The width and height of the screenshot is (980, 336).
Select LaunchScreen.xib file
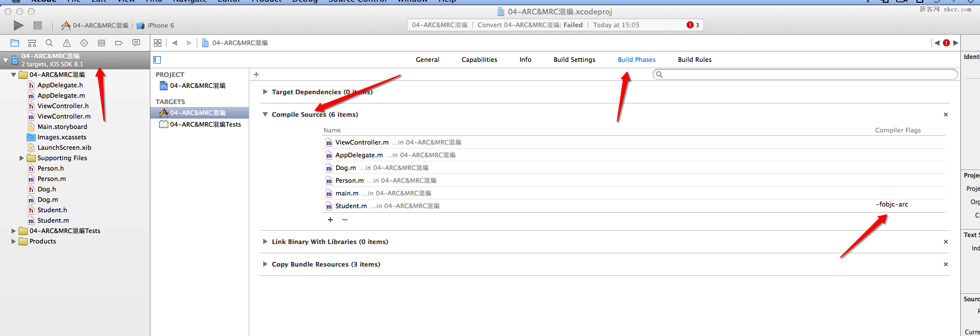64,147
